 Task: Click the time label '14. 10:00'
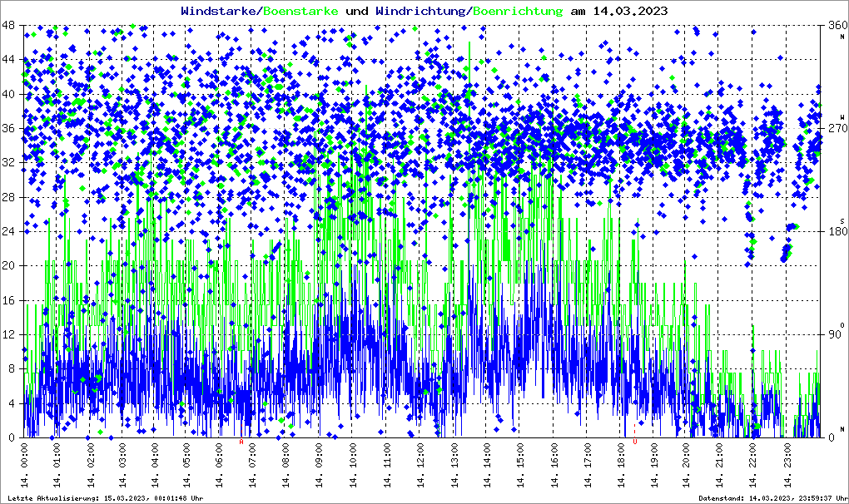coord(354,465)
